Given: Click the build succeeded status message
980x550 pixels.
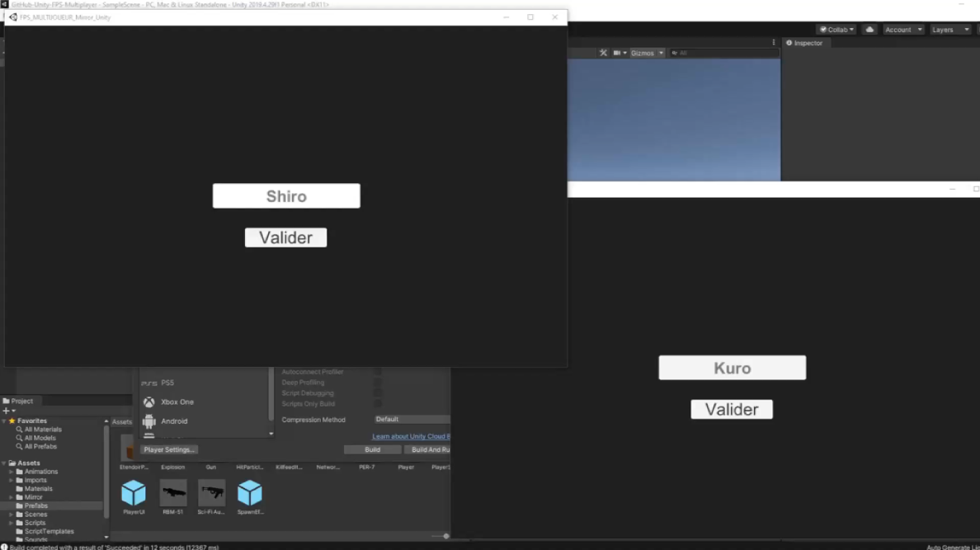Looking at the screenshot, I should tap(114, 547).
